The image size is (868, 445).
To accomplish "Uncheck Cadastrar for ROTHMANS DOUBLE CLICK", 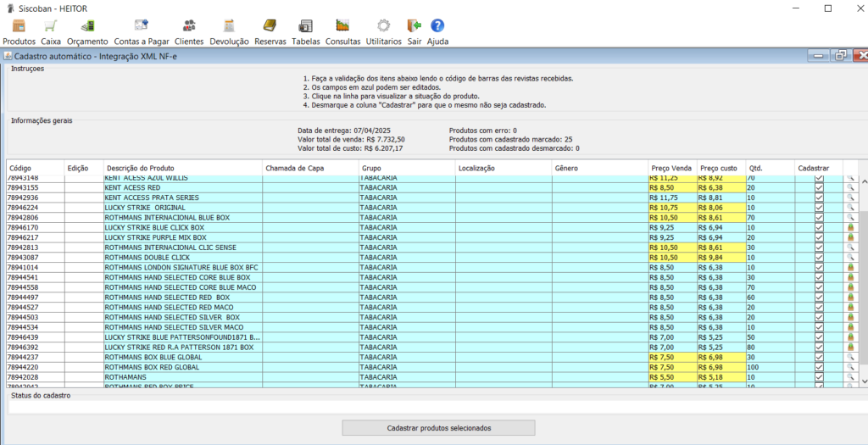I will pyautogui.click(x=819, y=258).
